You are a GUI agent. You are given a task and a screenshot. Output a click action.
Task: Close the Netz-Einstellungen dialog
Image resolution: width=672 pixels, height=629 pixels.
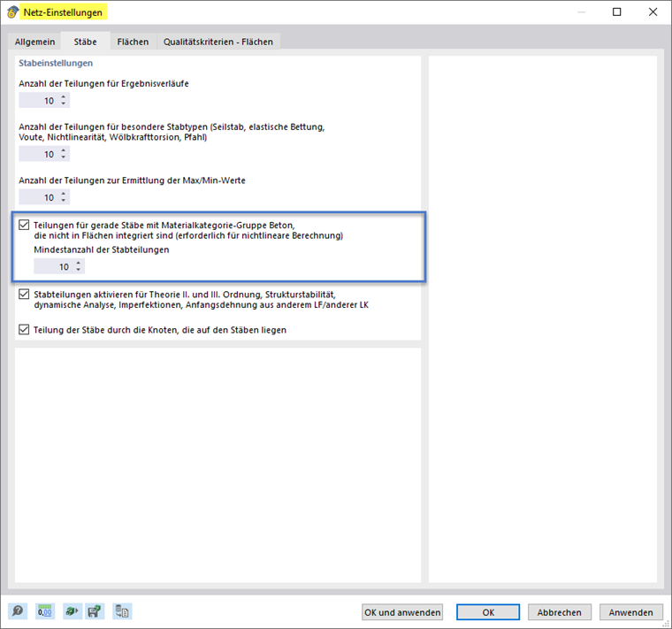coord(653,12)
